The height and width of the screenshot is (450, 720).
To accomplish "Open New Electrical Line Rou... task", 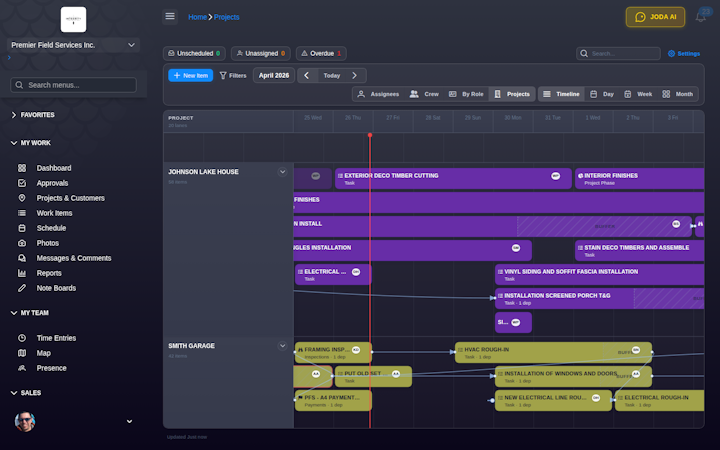I will pos(553,400).
